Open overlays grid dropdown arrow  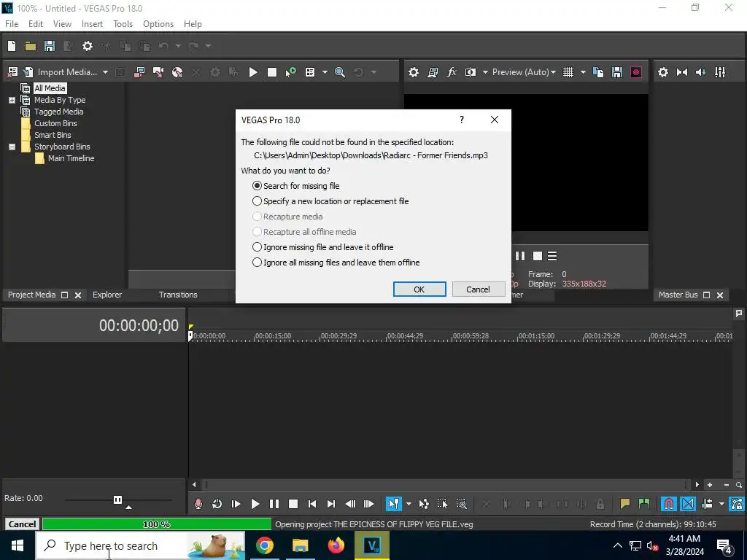click(583, 72)
